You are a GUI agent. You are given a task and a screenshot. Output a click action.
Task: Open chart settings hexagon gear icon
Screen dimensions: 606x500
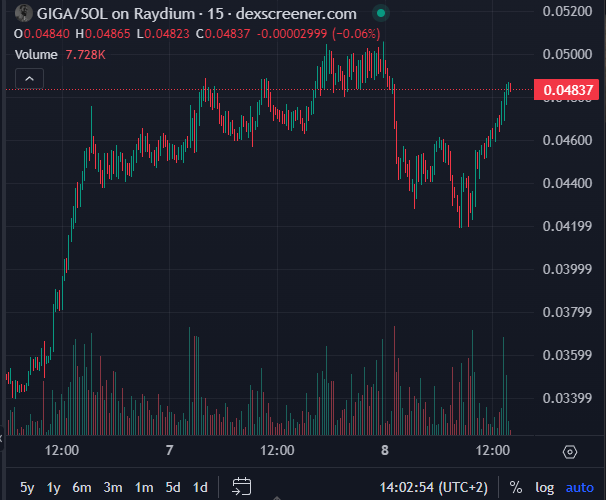[x=570, y=452]
